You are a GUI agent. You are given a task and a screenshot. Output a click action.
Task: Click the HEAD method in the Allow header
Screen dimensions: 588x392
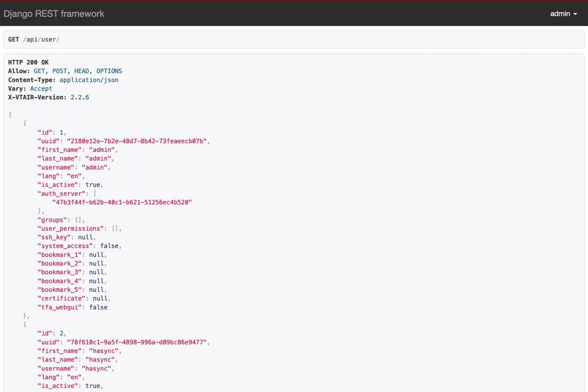click(x=81, y=71)
